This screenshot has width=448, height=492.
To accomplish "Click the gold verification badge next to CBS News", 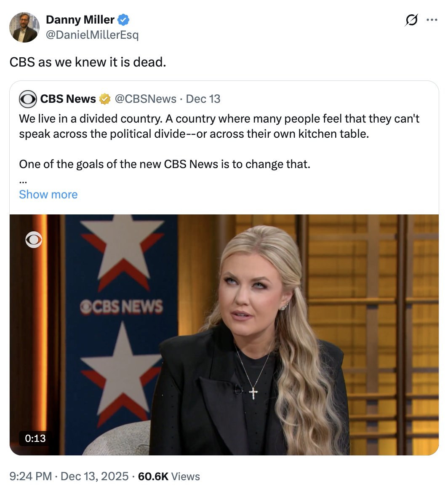I will pyautogui.click(x=104, y=99).
